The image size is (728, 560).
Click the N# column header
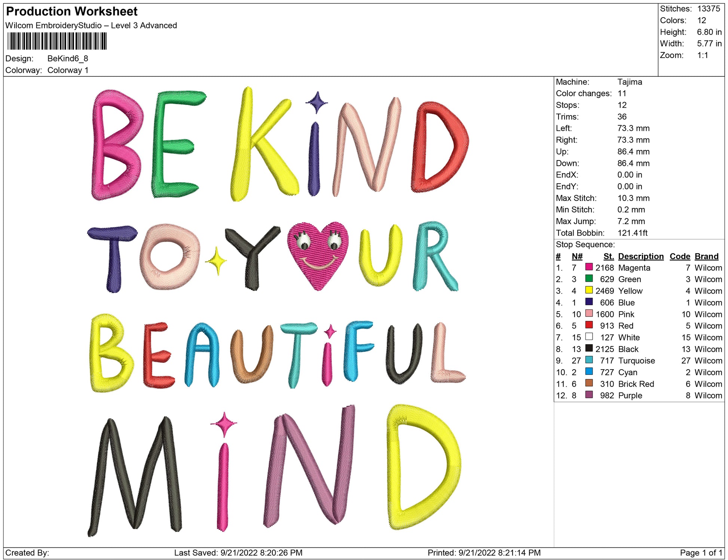[577, 256]
